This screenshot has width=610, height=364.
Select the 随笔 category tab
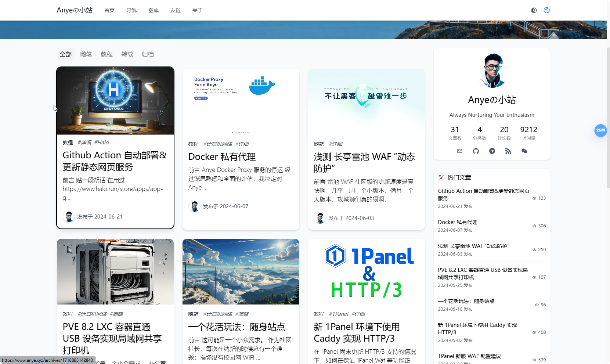86,54
